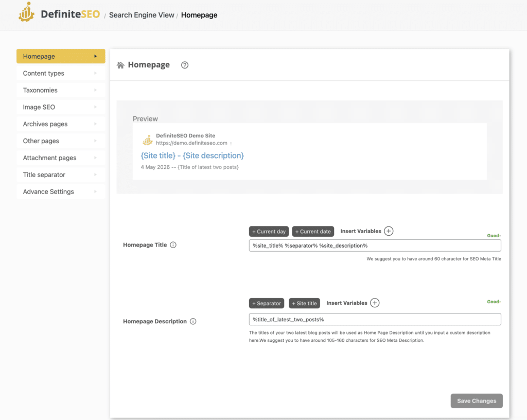This screenshot has height=420, width=527.
Task: Click the Good- status above Homepage Description field
Action: 494,302
